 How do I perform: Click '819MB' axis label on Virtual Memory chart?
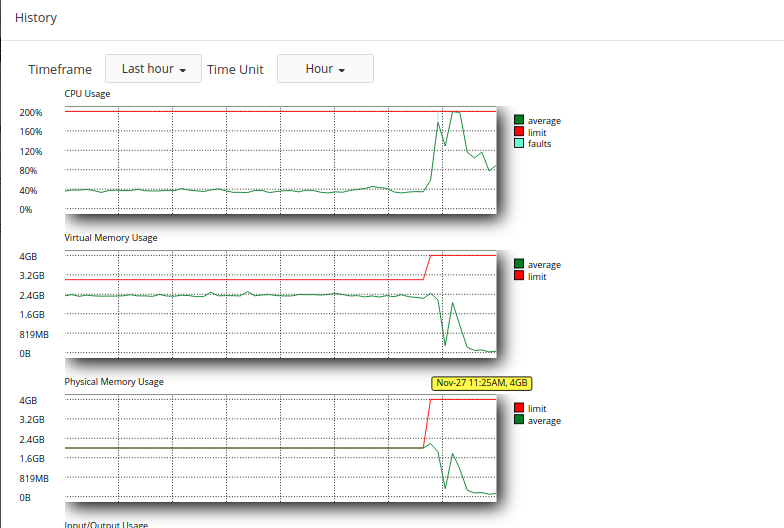(34, 334)
